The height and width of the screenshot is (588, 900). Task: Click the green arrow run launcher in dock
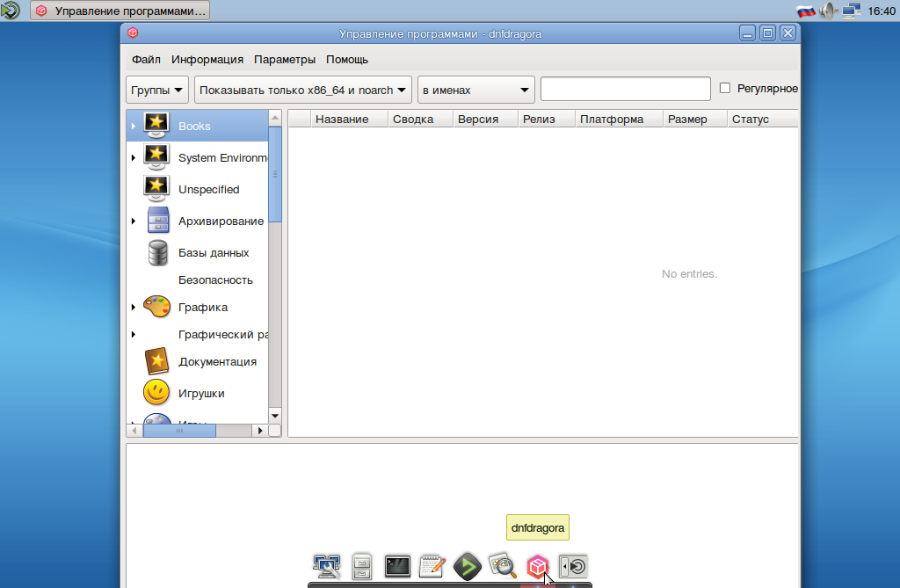(x=468, y=567)
